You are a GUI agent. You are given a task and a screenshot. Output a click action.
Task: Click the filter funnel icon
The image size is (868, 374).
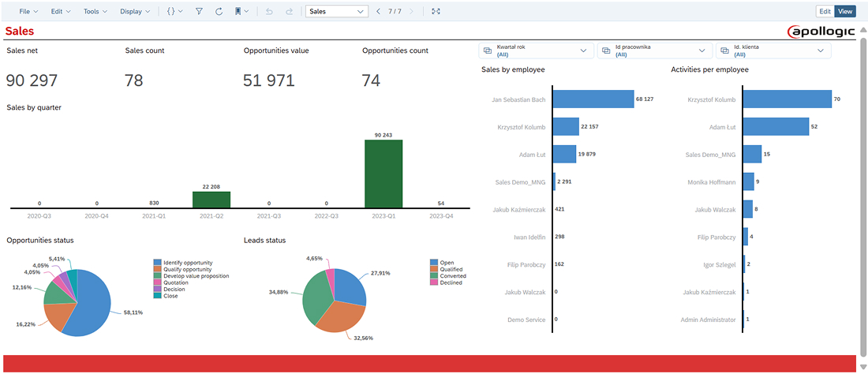point(199,12)
